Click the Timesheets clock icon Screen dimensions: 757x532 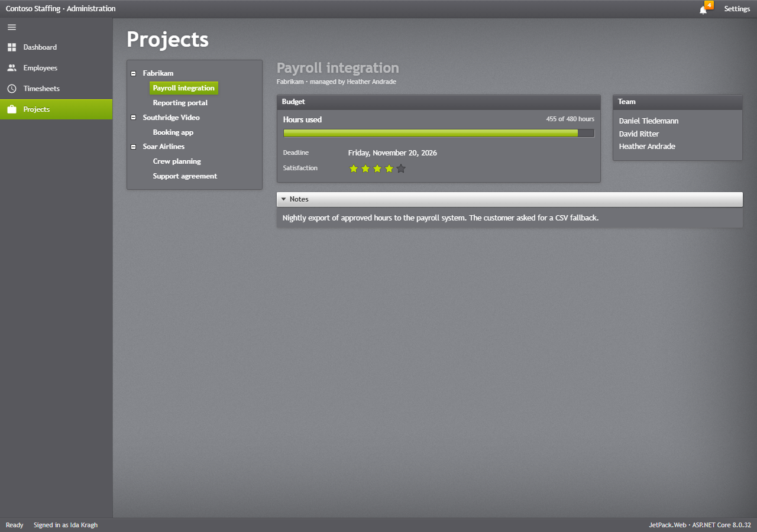[12, 89]
